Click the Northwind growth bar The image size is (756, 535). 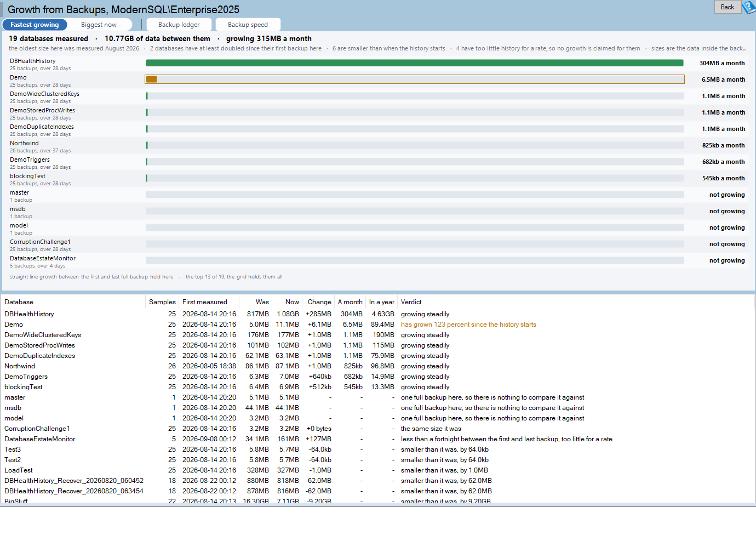tap(415, 145)
